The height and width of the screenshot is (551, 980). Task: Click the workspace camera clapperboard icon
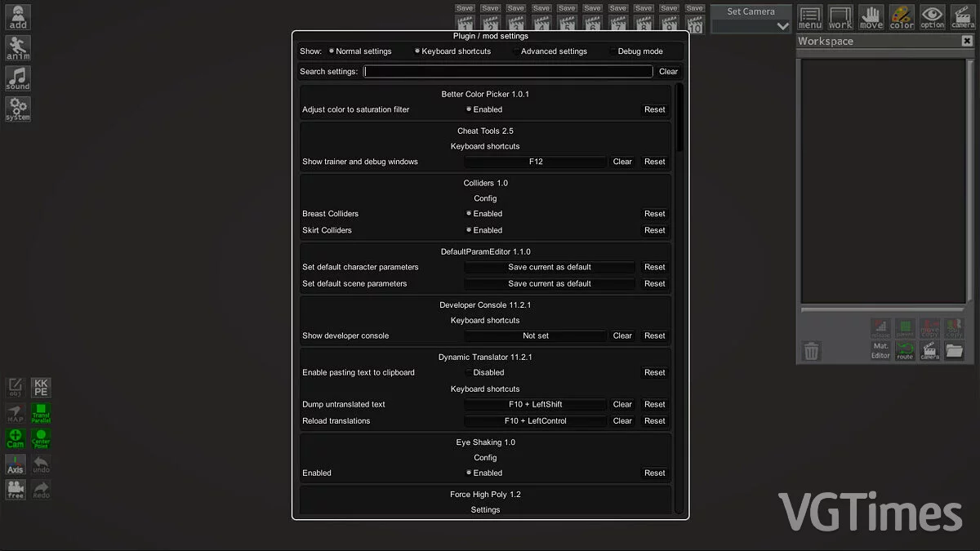(x=929, y=351)
